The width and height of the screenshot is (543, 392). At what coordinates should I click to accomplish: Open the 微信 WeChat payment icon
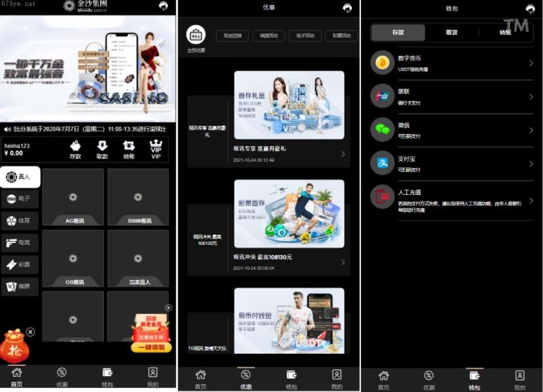(382, 129)
